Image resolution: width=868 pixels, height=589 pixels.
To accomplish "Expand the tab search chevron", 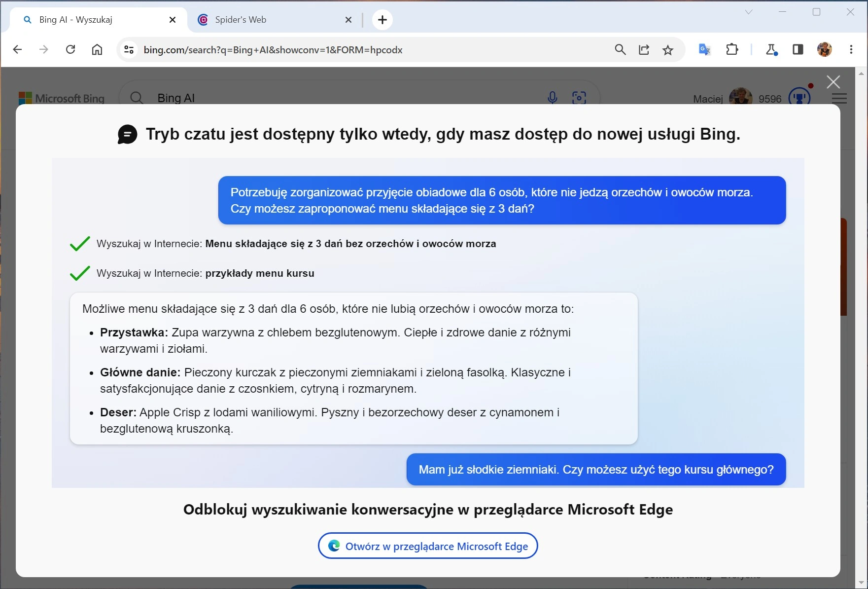I will (749, 12).
